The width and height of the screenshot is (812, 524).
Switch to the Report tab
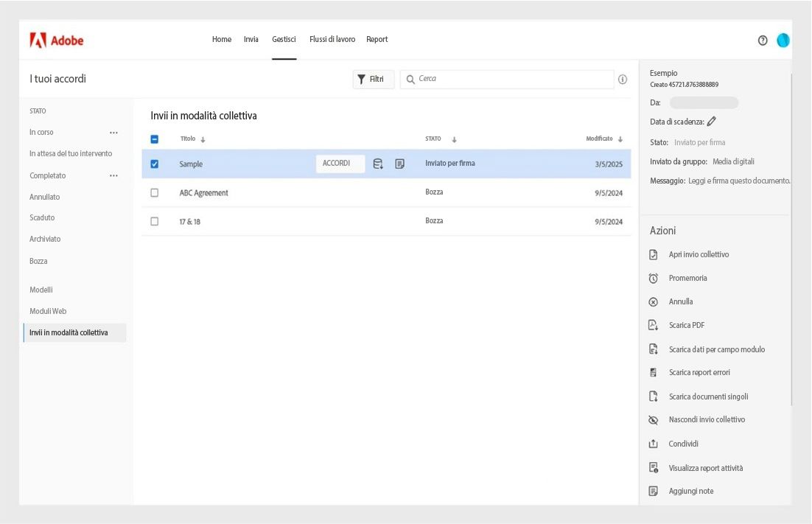click(377, 39)
